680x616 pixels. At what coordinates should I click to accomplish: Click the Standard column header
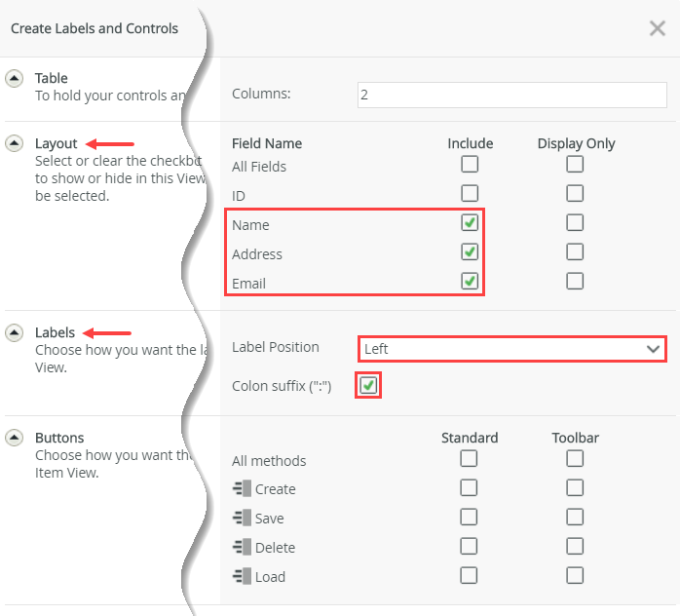pos(470,438)
